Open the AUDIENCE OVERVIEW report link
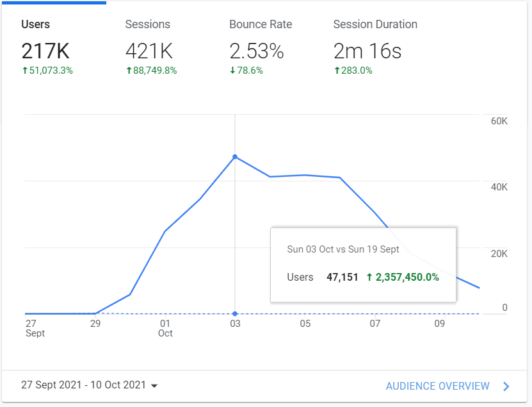532x407 pixels. click(x=437, y=386)
